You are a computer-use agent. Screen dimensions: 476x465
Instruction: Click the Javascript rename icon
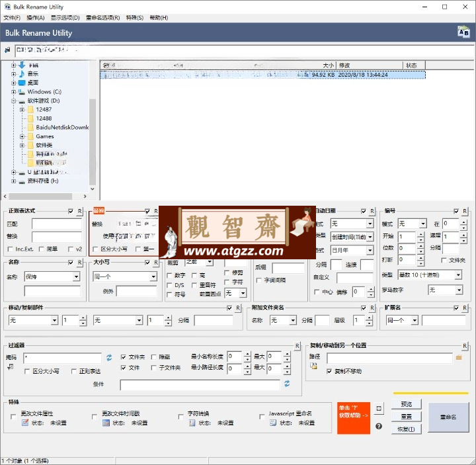273,423
